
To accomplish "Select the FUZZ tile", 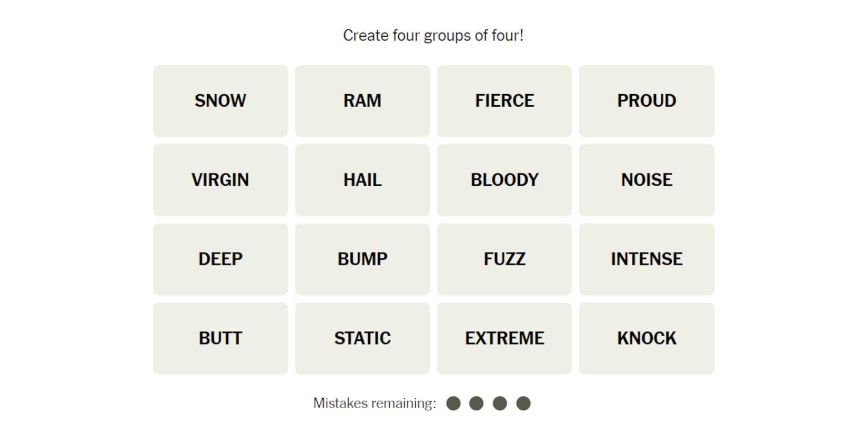I will point(504,259).
